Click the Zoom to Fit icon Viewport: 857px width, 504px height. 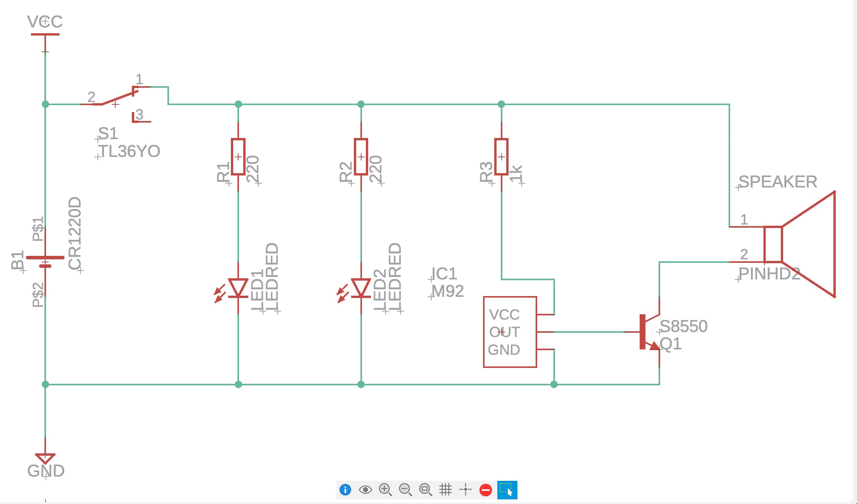[x=426, y=489]
